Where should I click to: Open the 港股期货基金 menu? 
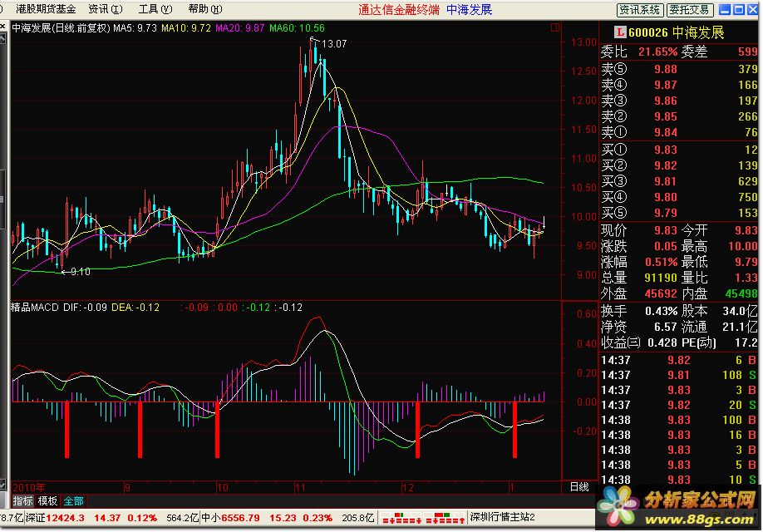(x=46, y=9)
